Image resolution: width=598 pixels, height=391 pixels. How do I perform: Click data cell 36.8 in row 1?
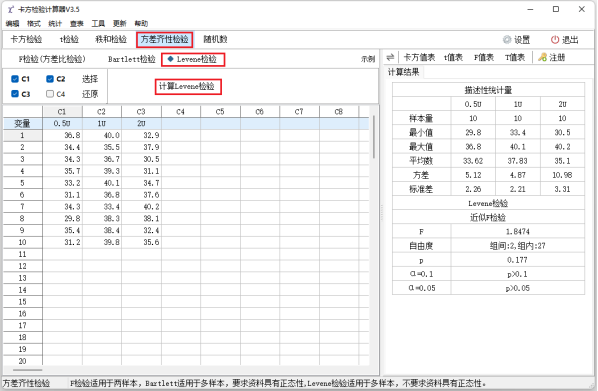click(x=62, y=135)
